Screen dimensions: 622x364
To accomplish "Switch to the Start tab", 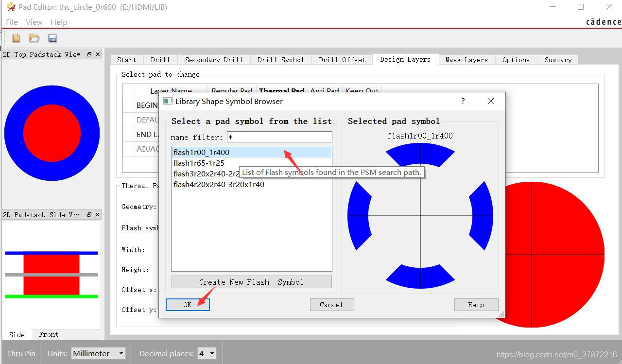I will [126, 60].
